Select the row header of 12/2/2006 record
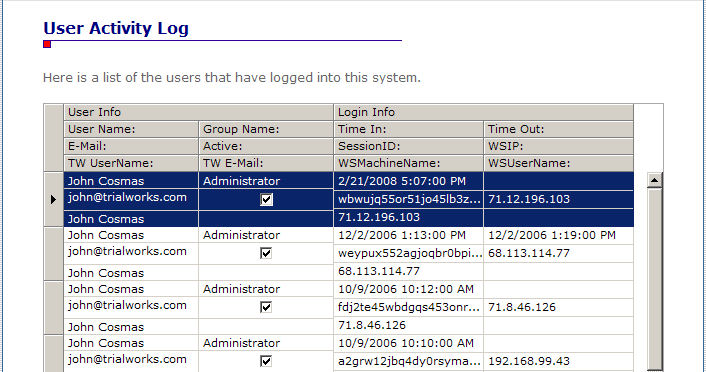This screenshot has height=372, width=706. click(x=54, y=254)
